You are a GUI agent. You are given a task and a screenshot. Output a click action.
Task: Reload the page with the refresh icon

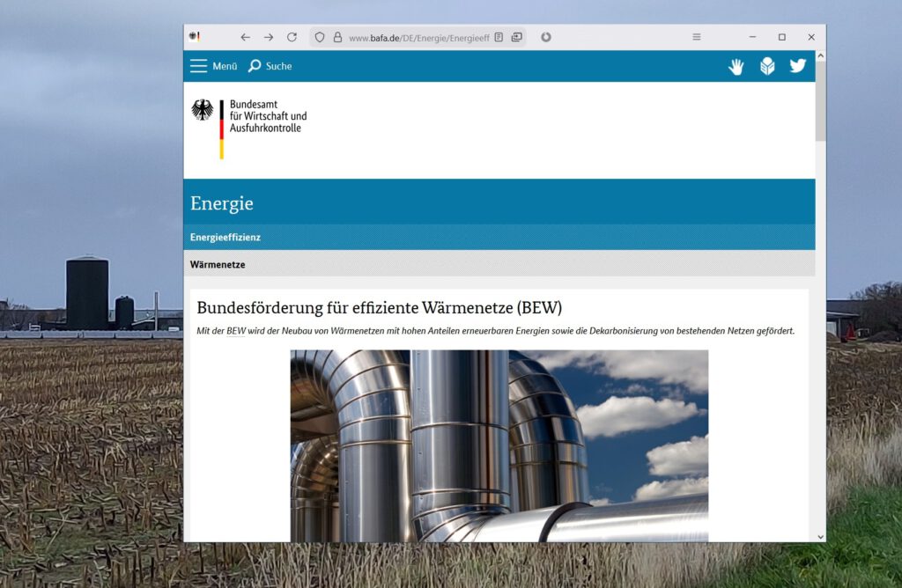coord(292,37)
